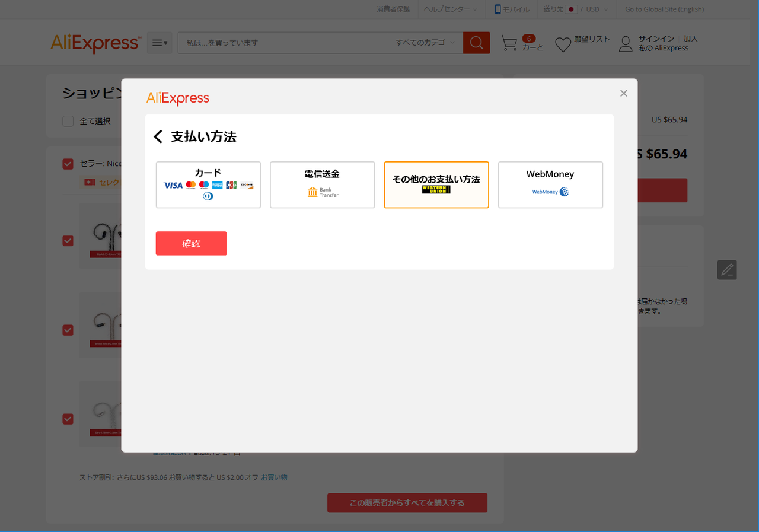Click the user account profile icon
Screen dimensions: 759x532
(x=626, y=44)
